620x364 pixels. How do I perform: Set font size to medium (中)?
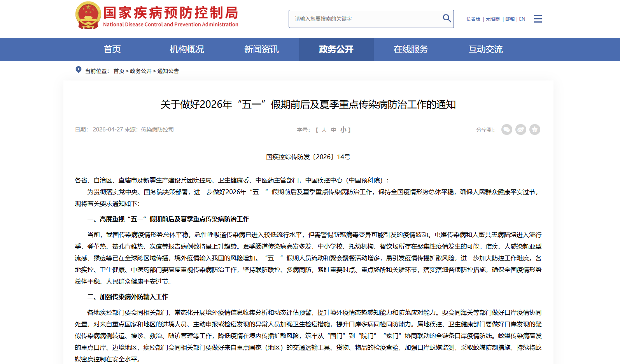[333, 130]
